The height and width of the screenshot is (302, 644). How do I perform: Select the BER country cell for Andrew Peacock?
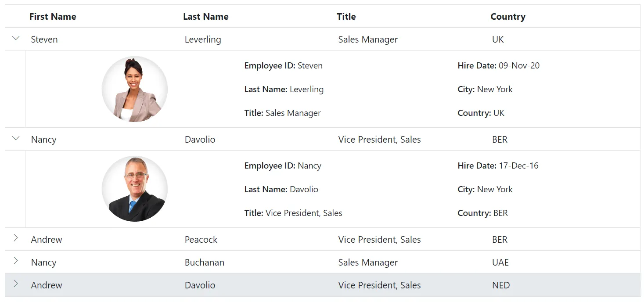pyautogui.click(x=500, y=239)
